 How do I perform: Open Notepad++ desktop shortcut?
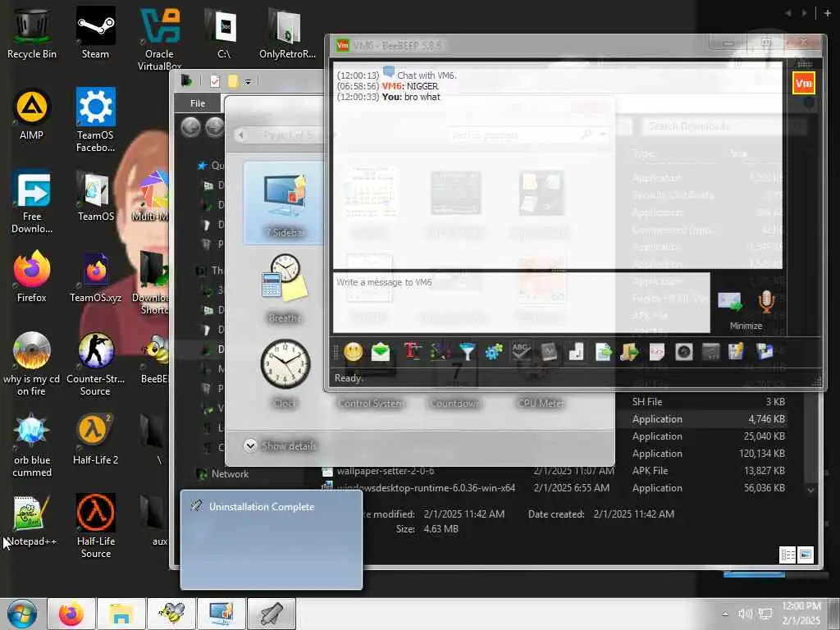click(32, 521)
